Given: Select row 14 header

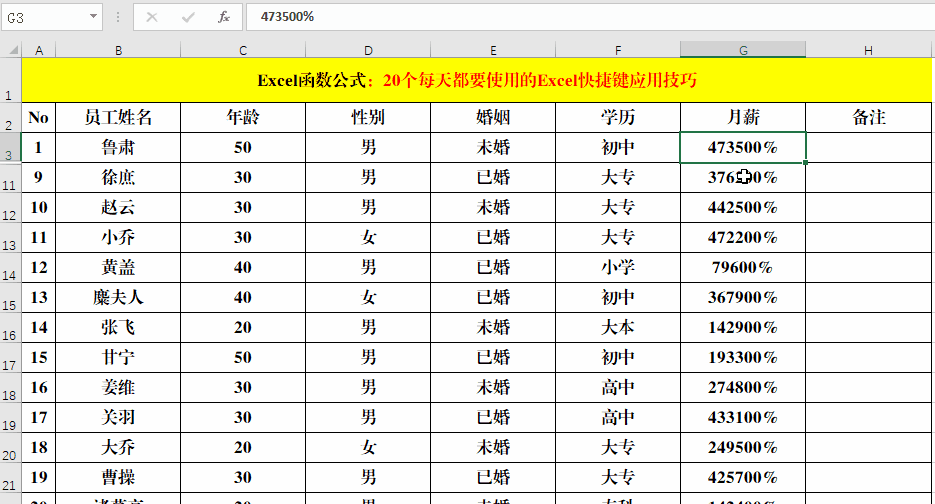Looking at the screenshot, I should 10,267.
